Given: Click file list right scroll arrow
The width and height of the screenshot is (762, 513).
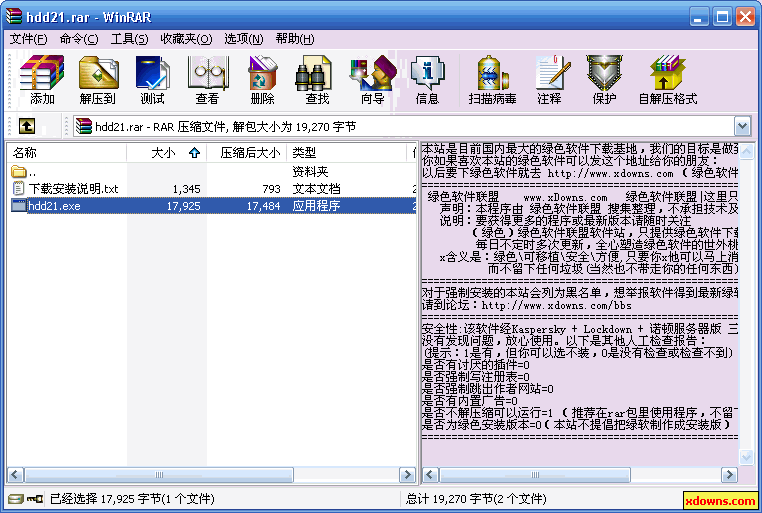Looking at the screenshot, I should click(x=407, y=475).
